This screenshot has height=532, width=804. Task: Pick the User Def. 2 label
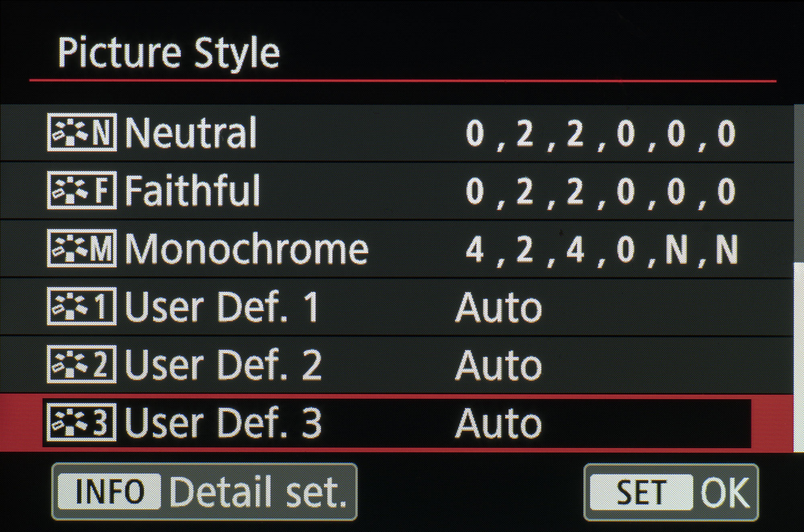(224, 365)
